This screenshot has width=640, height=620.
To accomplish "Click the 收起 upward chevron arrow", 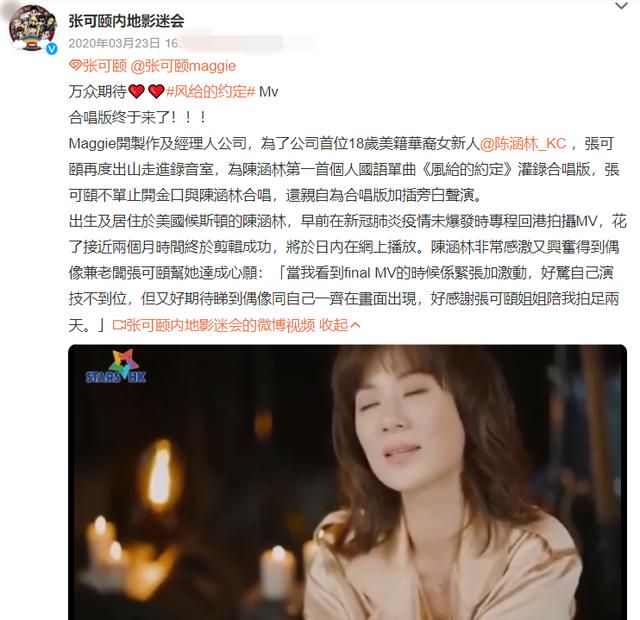I will (x=355, y=325).
